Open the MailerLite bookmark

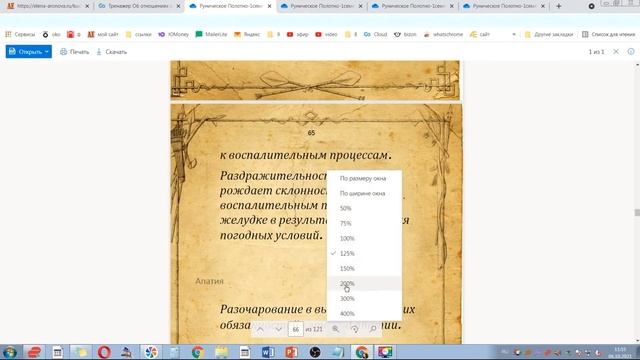click(x=211, y=34)
